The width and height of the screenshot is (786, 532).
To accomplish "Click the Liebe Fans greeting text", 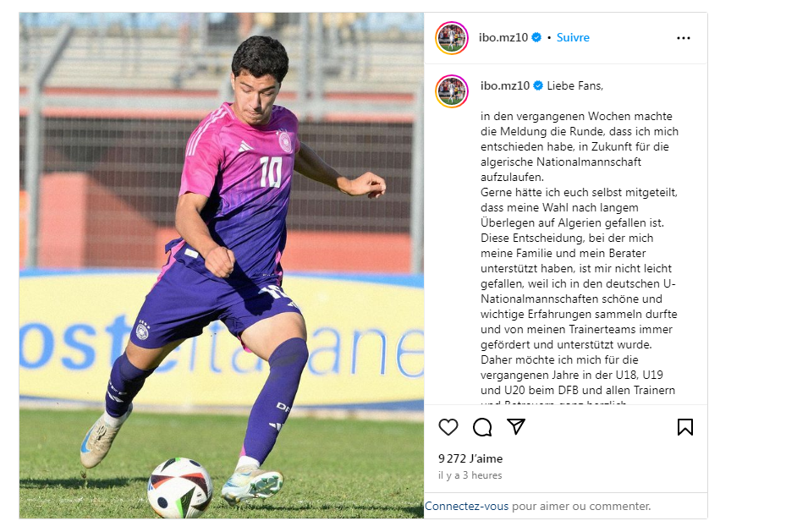I will click(575, 85).
